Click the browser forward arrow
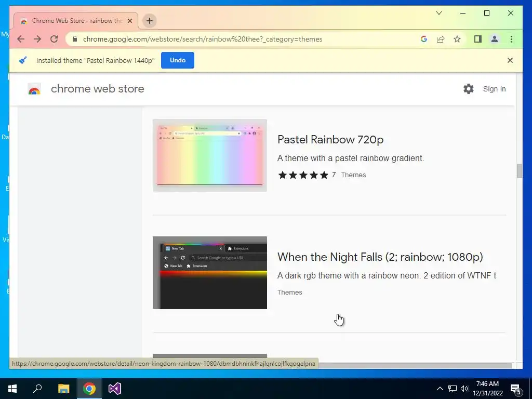This screenshot has width=532, height=399. click(37, 39)
